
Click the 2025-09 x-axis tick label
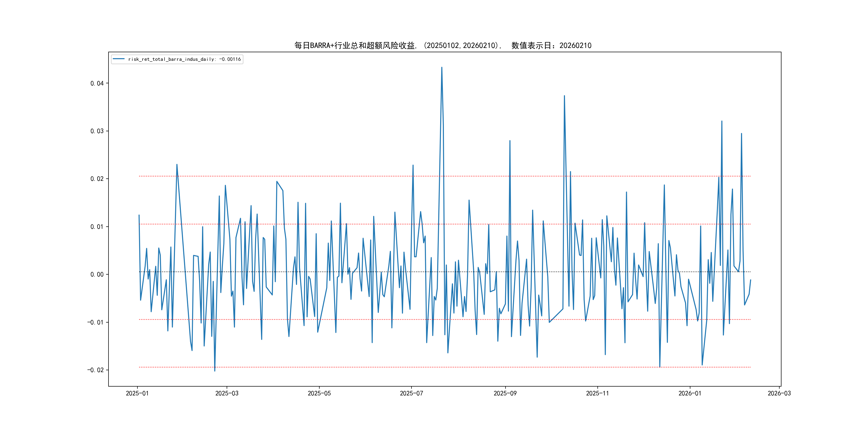pyautogui.click(x=505, y=393)
